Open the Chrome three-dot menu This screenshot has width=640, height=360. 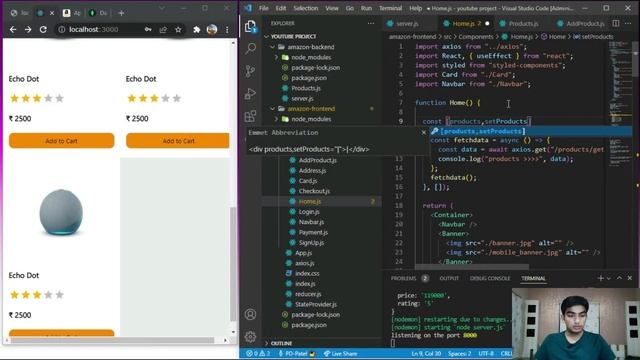click(227, 29)
